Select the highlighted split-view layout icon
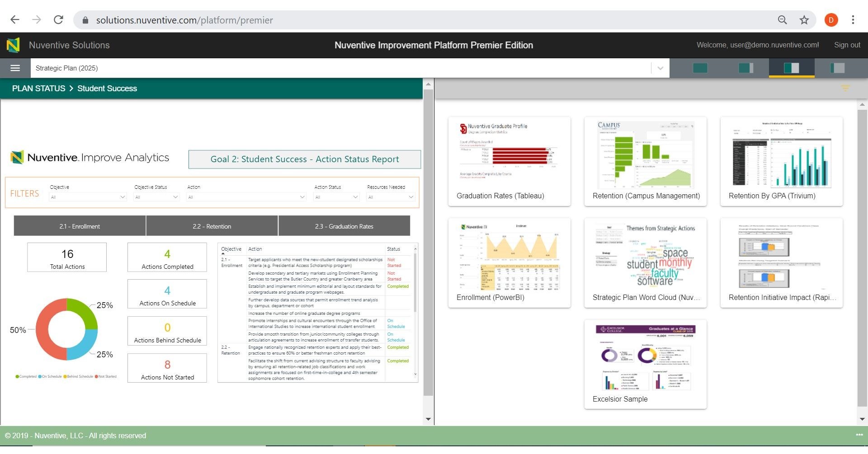This screenshot has width=868, height=454. click(791, 68)
